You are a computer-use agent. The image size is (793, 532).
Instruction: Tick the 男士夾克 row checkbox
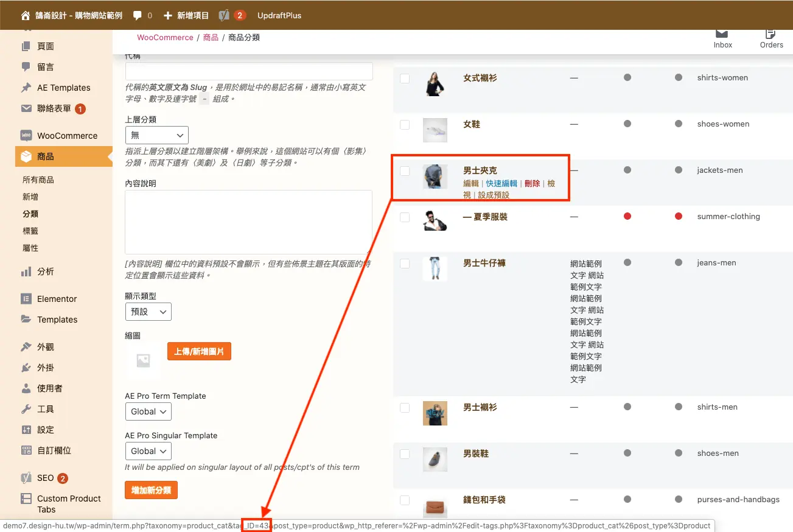click(x=405, y=171)
